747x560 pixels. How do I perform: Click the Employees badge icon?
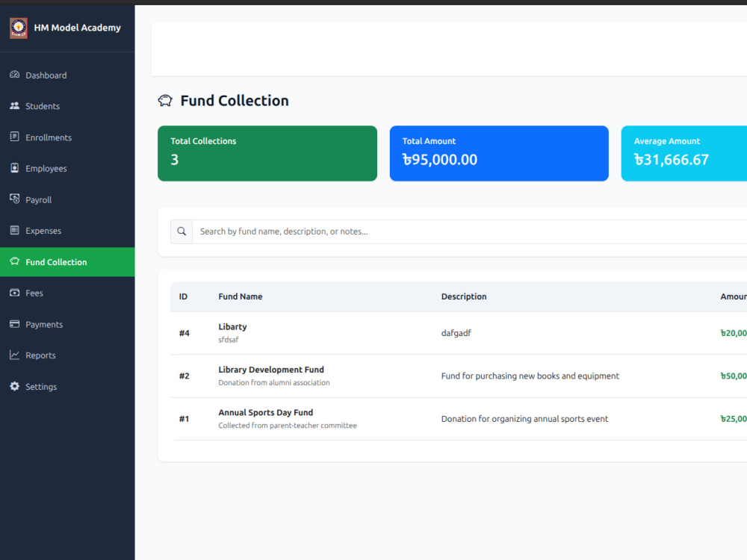15,167
